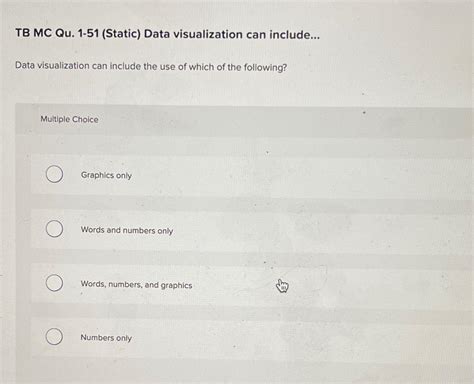Click the word "following?" ending the question

pyautogui.click(x=265, y=68)
